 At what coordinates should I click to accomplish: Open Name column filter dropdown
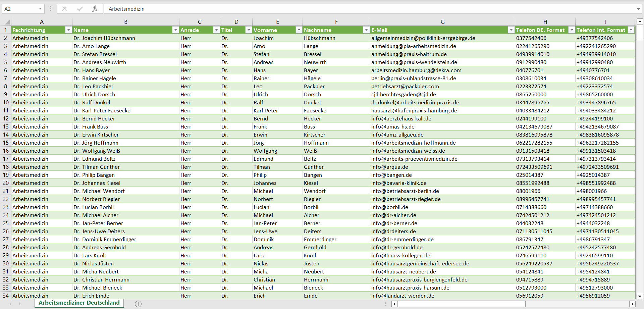(x=175, y=30)
